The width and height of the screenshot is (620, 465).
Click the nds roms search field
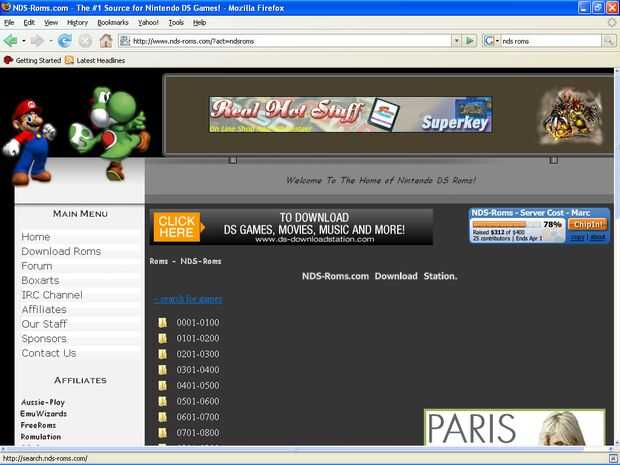551,41
